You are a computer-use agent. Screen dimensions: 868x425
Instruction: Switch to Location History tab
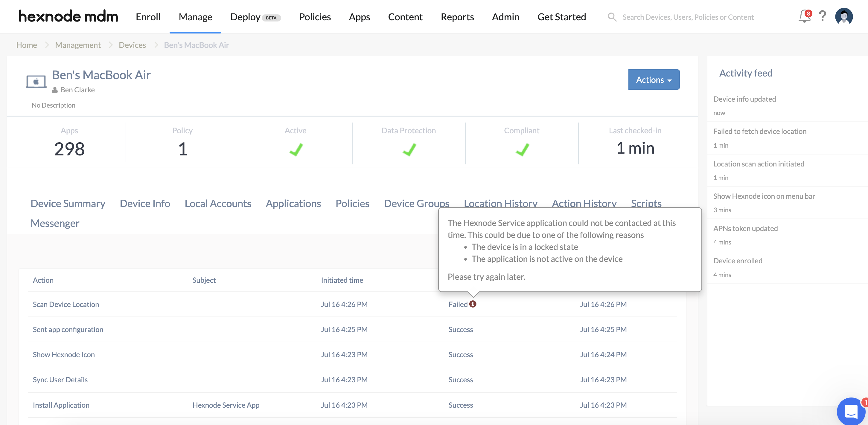pyautogui.click(x=501, y=203)
